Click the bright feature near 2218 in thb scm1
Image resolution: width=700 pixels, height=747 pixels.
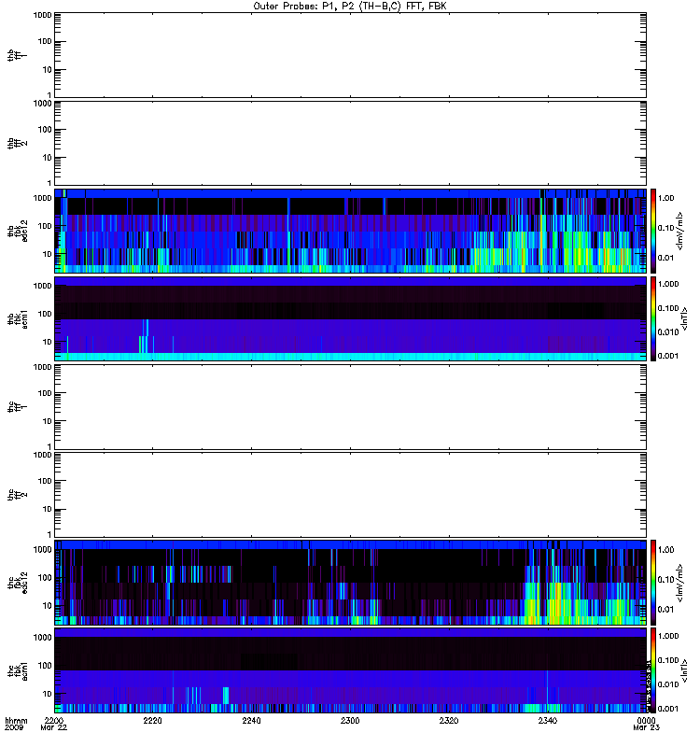click(x=145, y=336)
